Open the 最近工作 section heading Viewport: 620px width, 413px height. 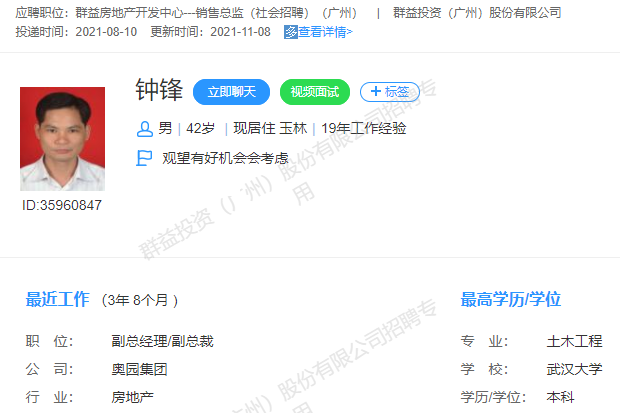pos(57,299)
